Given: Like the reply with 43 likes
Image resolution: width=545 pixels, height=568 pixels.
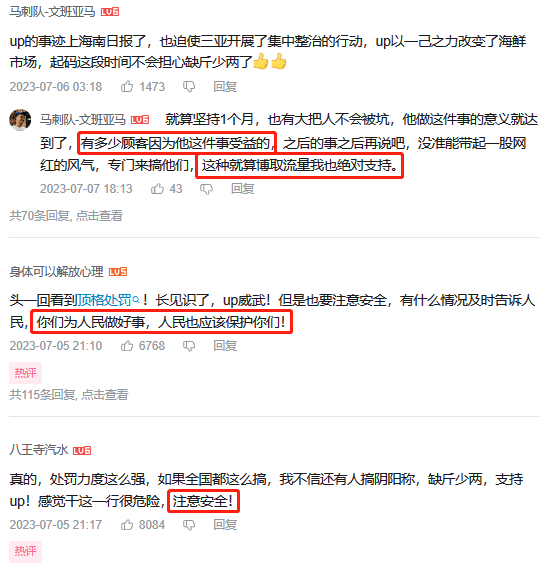Looking at the screenshot, I should (158, 189).
